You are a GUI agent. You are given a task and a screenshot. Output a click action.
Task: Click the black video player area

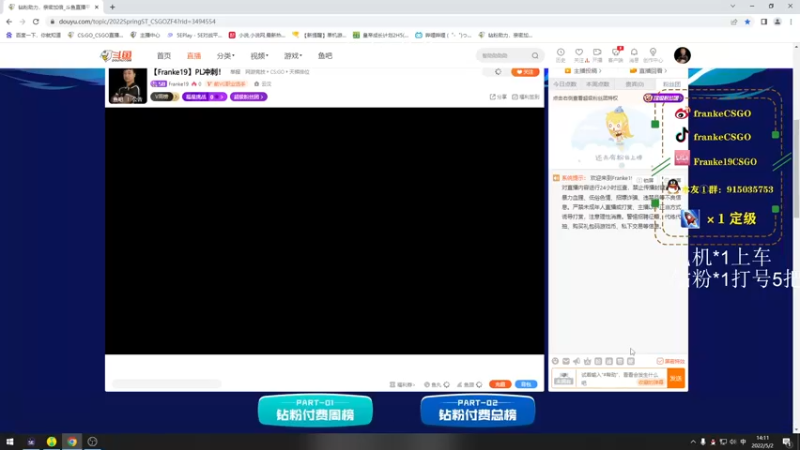[324, 231]
